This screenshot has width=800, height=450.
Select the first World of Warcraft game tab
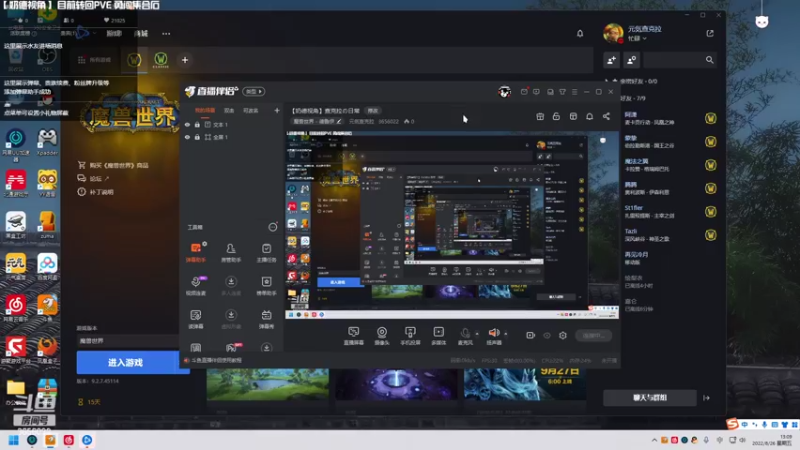click(x=134, y=60)
